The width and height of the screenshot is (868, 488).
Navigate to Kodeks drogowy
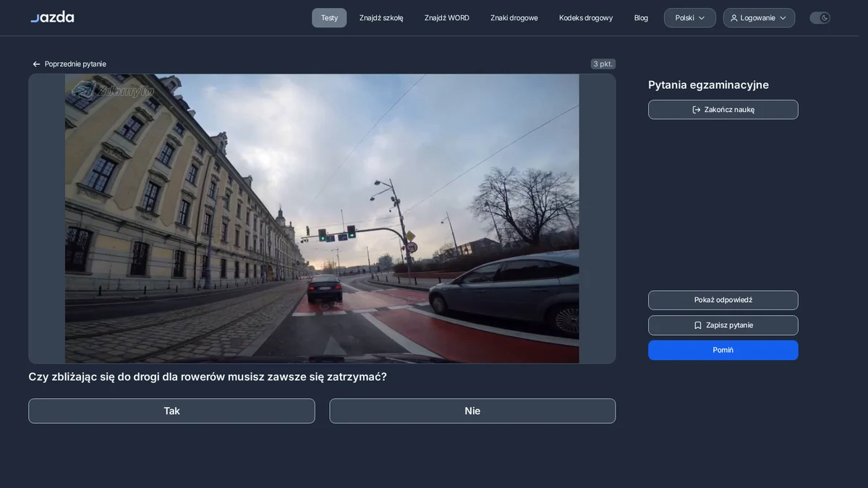pyautogui.click(x=586, y=18)
